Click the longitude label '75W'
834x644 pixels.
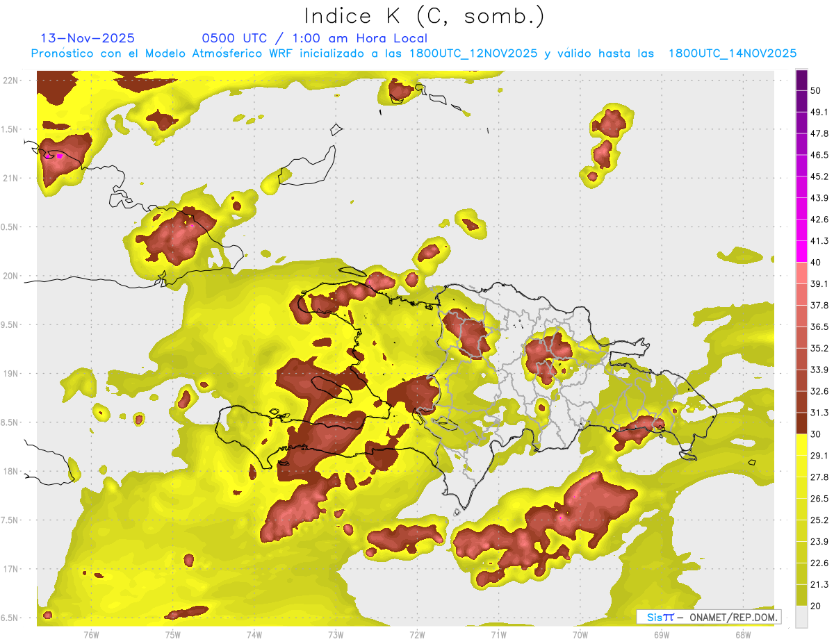point(172,634)
